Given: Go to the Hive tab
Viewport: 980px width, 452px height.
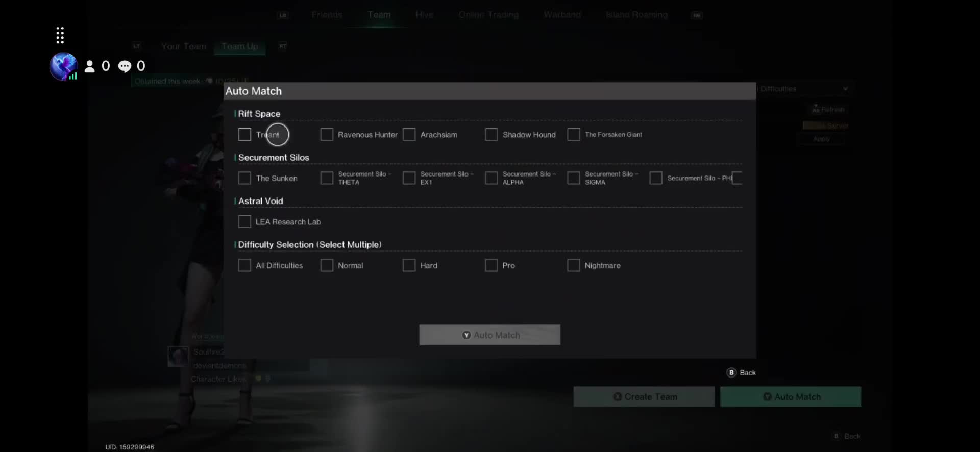Looking at the screenshot, I should click(424, 15).
